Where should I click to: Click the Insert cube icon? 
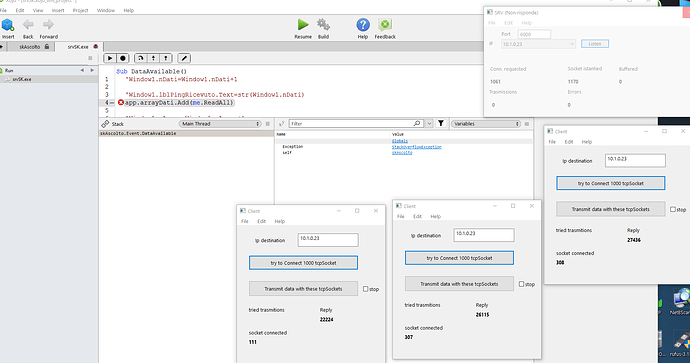click(7, 25)
